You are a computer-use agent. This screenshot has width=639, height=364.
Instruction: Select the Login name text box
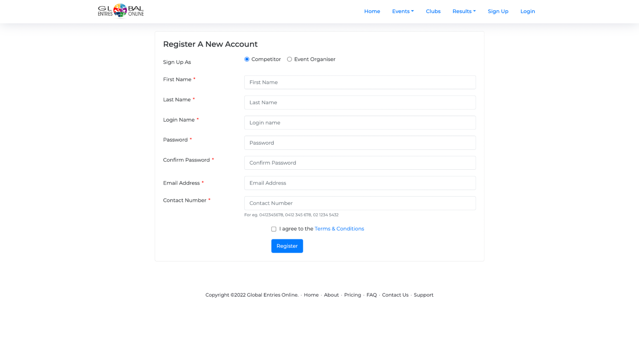pyautogui.click(x=360, y=123)
